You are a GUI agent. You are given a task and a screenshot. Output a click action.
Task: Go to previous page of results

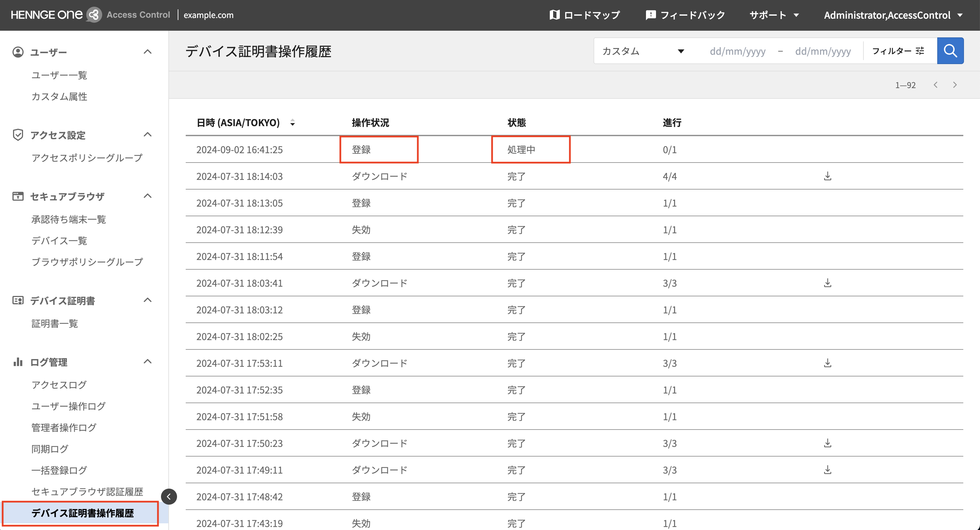(x=936, y=85)
